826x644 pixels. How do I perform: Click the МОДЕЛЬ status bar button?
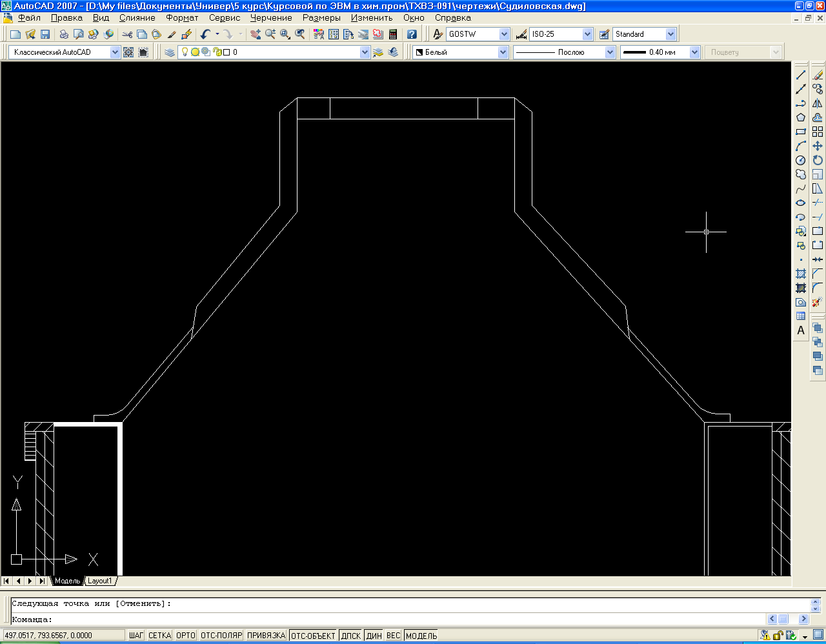[421, 636]
